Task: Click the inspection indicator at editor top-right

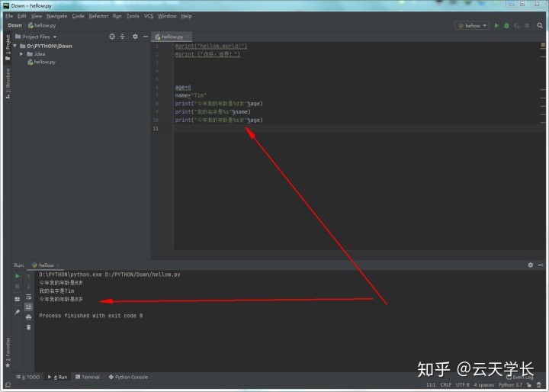Action: click(543, 45)
